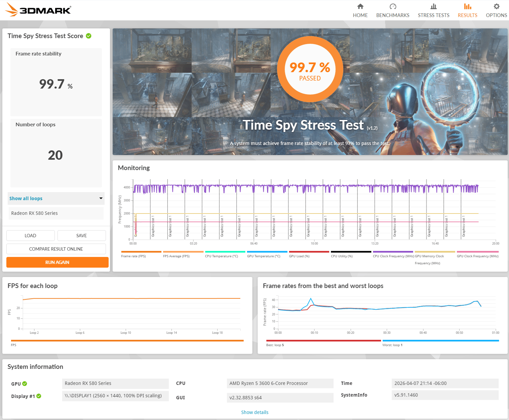Click green checkmark beside Stress Test Score
This screenshot has width=509, height=420.
coord(89,36)
